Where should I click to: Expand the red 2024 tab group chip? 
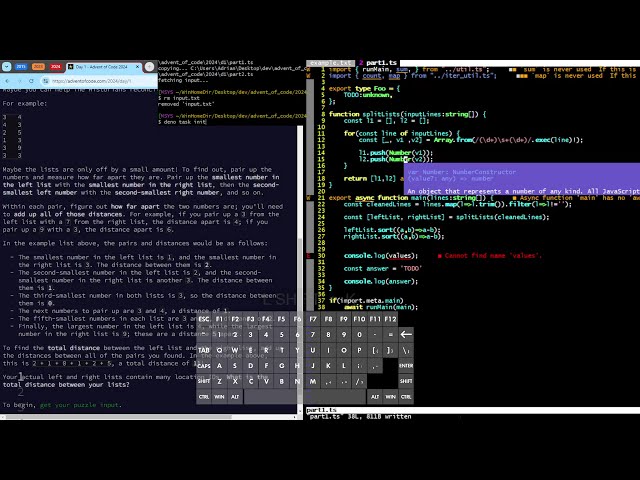click(x=56, y=67)
